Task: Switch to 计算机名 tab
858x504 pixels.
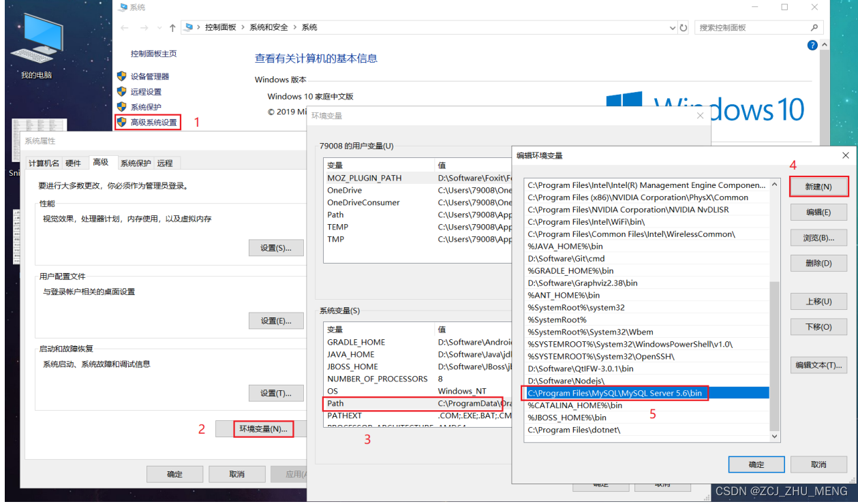Action: pyautogui.click(x=43, y=163)
